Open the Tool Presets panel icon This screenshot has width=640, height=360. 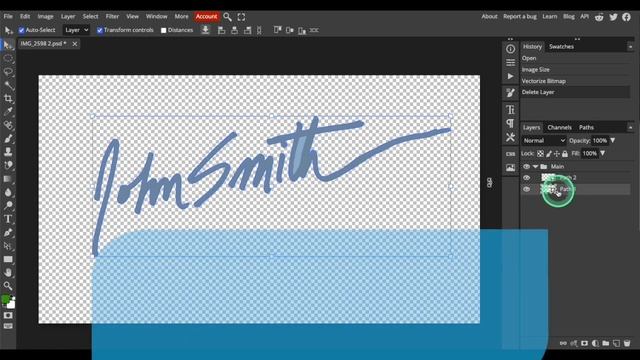coord(510,137)
